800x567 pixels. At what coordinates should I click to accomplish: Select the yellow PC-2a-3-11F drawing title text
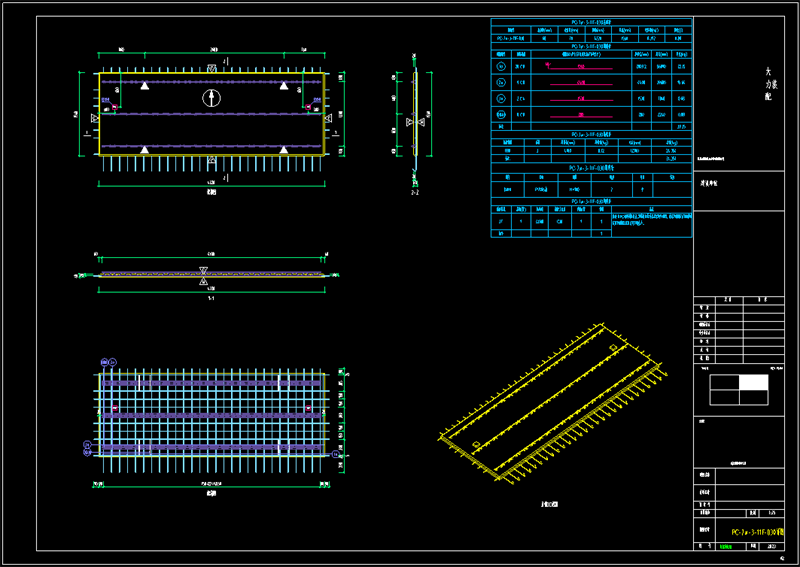click(757, 532)
